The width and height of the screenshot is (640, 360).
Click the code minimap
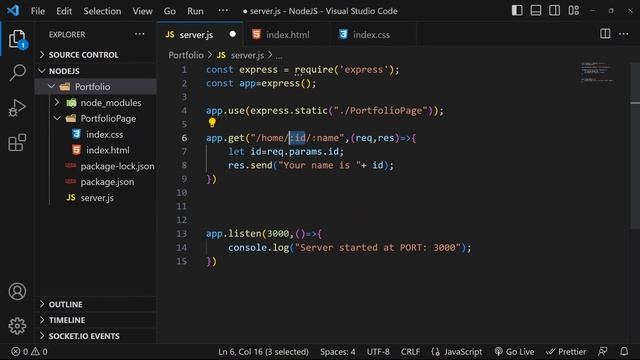coord(597,72)
